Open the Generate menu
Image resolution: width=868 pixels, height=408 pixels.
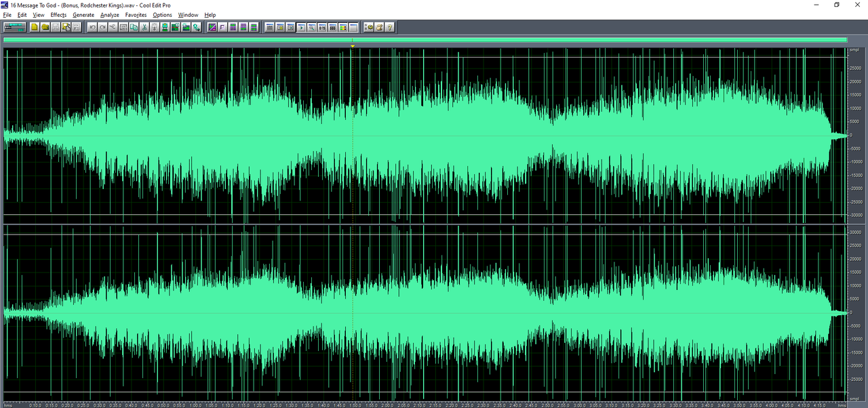[83, 15]
